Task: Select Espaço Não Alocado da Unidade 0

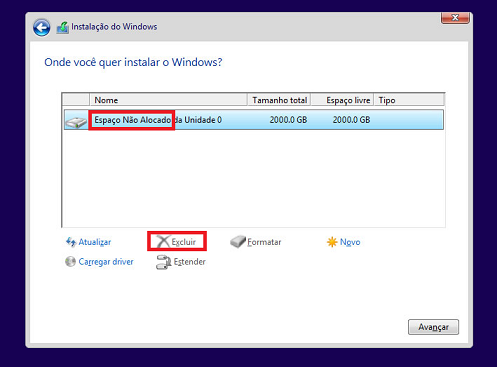Action: click(253, 120)
